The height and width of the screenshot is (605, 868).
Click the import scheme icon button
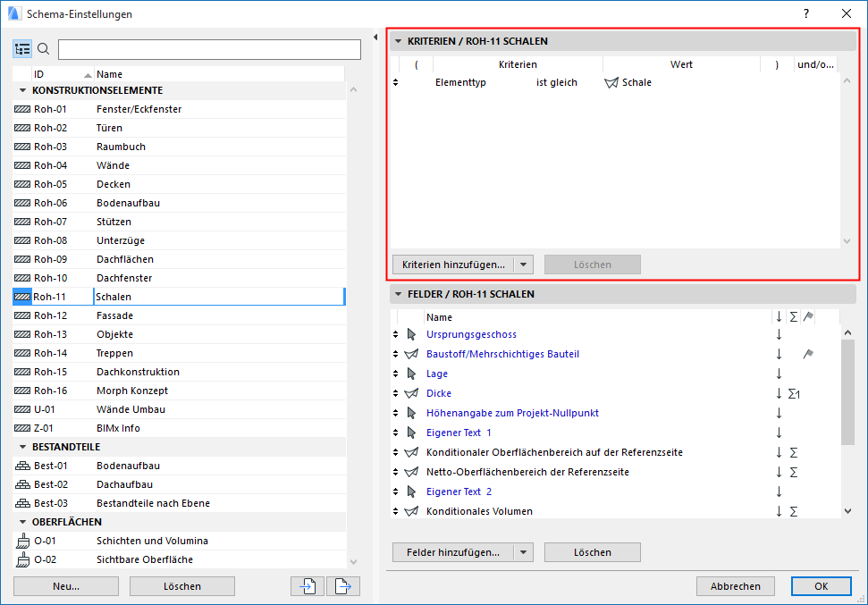pos(308,585)
